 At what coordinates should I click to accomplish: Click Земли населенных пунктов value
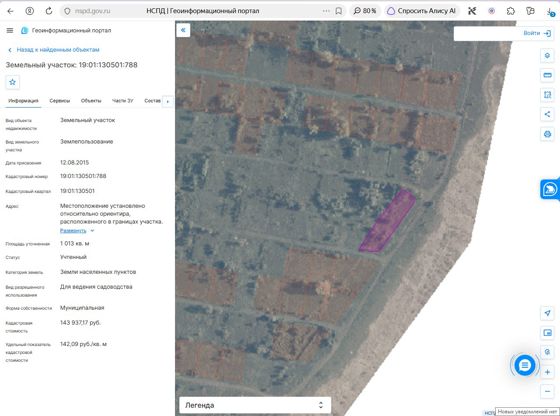click(98, 272)
